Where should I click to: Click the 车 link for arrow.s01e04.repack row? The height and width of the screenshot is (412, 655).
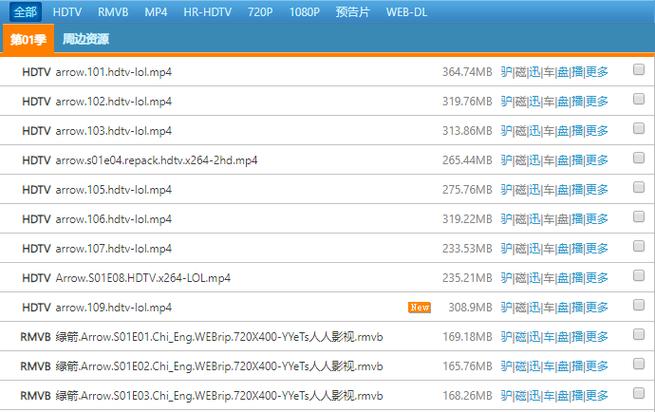coord(548,160)
